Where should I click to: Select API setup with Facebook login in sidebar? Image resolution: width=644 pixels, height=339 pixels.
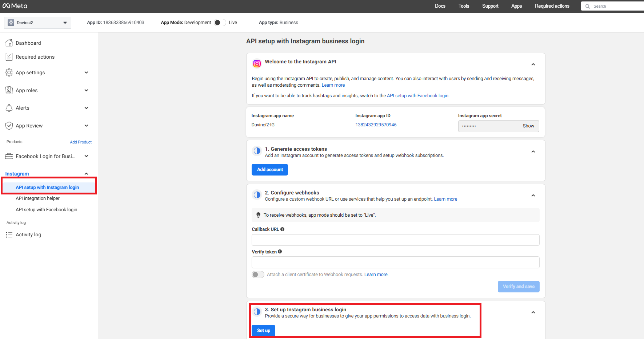(x=47, y=210)
